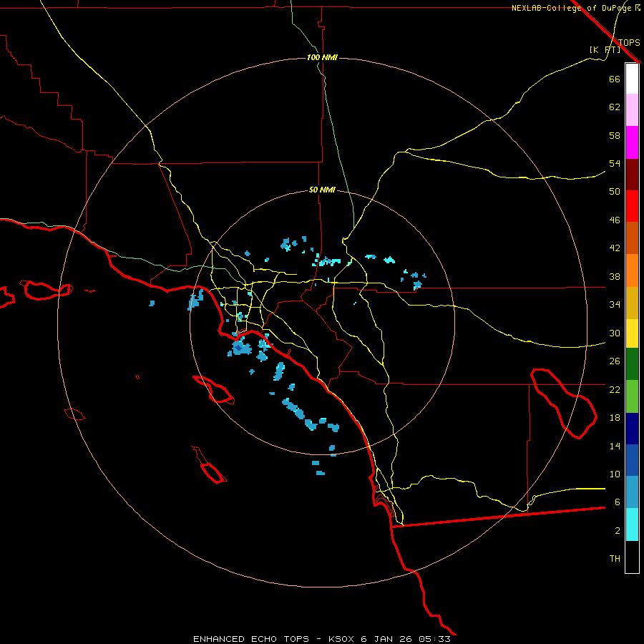Click the medium blue legend swatch

click(632, 460)
